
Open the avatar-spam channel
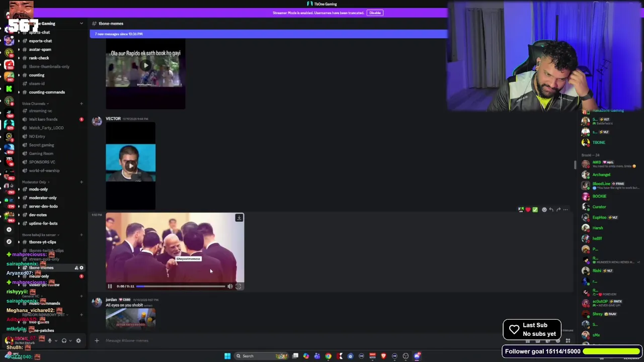click(40, 49)
